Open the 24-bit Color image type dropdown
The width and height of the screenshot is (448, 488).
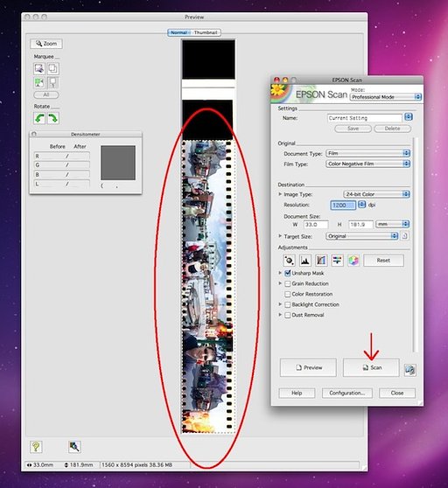tap(376, 194)
